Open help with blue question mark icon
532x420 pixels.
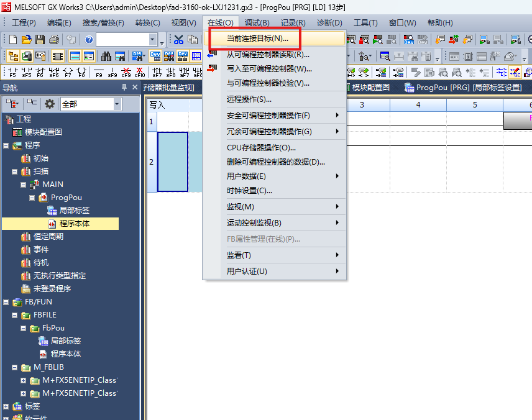tap(89, 40)
